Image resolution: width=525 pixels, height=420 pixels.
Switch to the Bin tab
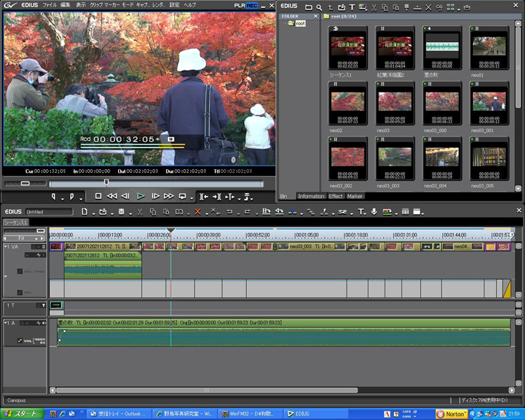click(283, 196)
